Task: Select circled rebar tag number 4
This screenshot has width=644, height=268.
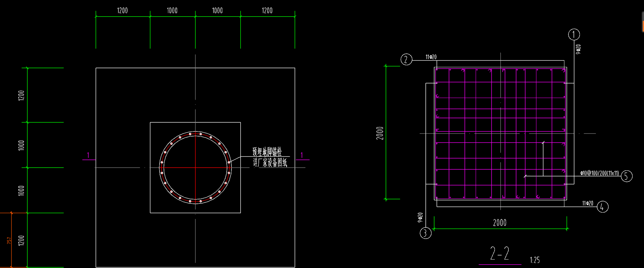Action: (x=602, y=206)
